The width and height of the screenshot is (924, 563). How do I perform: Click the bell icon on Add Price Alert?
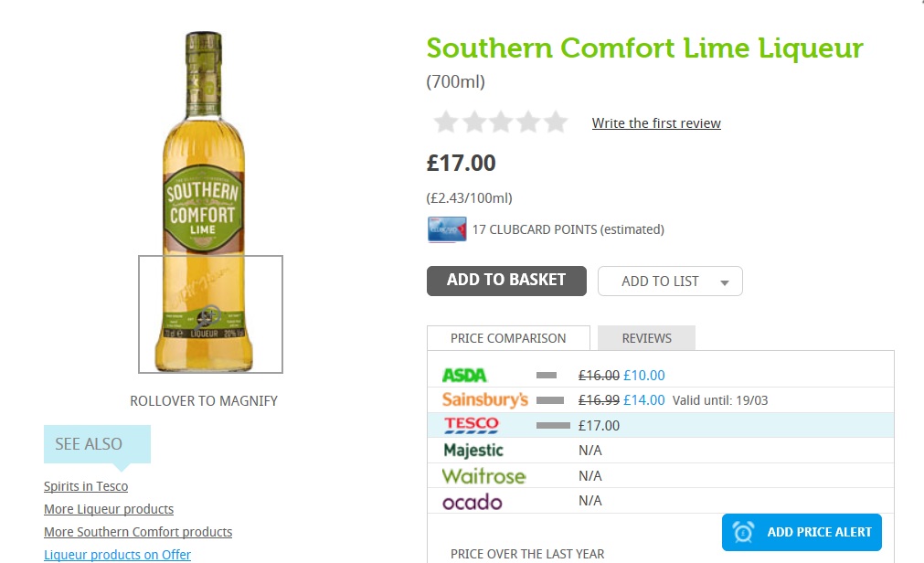click(741, 532)
